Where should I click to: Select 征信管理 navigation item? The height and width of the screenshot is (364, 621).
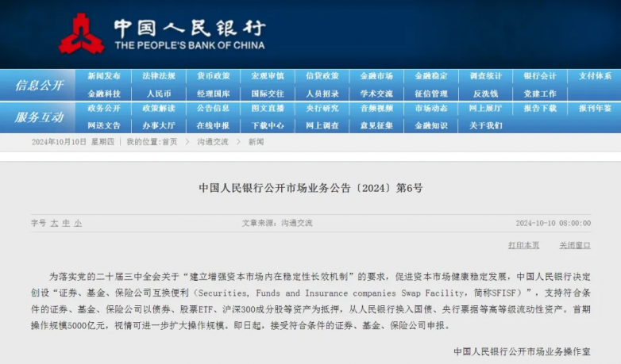click(x=431, y=94)
